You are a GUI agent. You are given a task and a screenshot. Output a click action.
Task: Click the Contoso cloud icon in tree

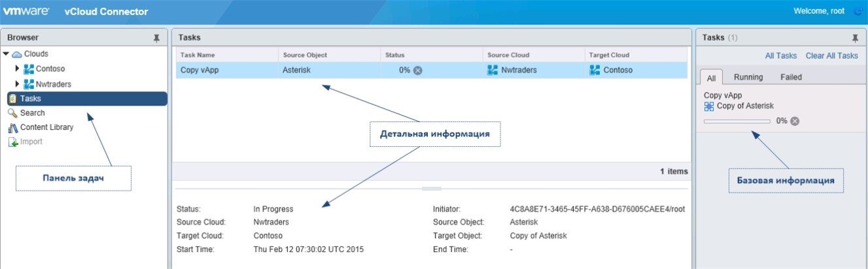(x=29, y=69)
